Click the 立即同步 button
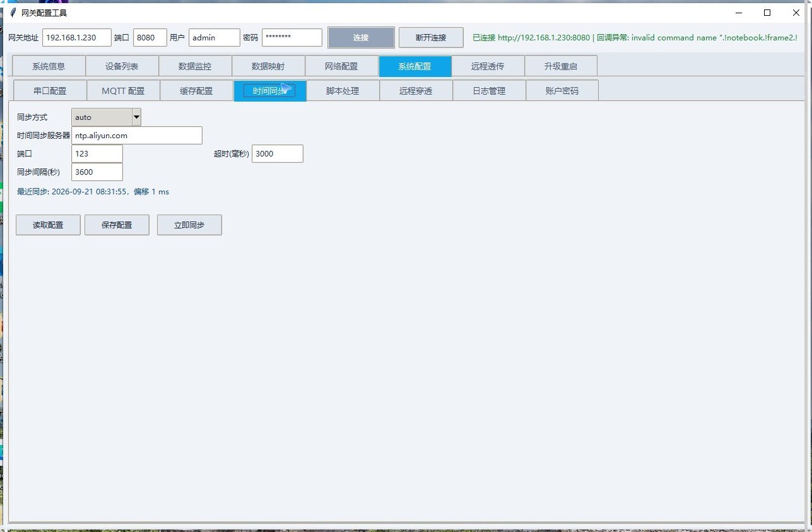Viewport: 812px width, 532px height. [x=189, y=225]
